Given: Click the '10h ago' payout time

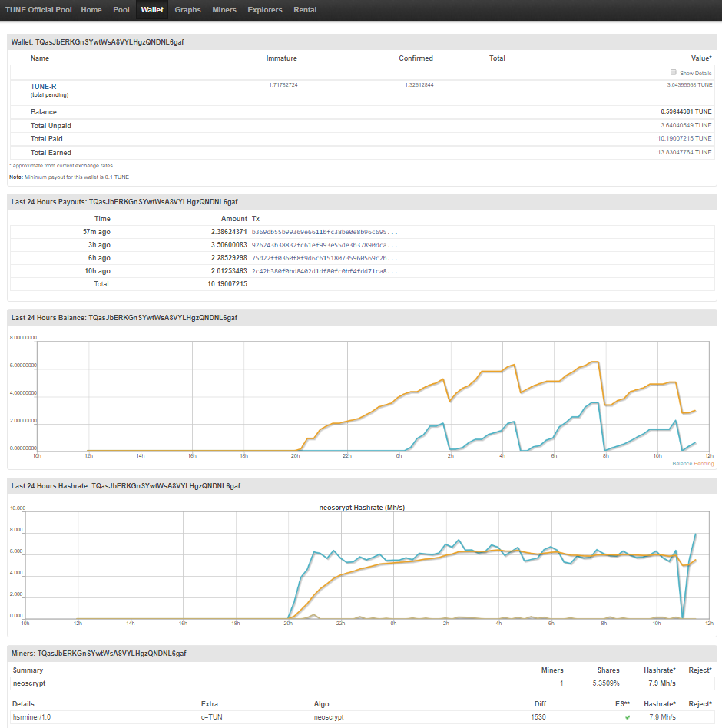Looking at the screenshot, I should tap(98, 270).
